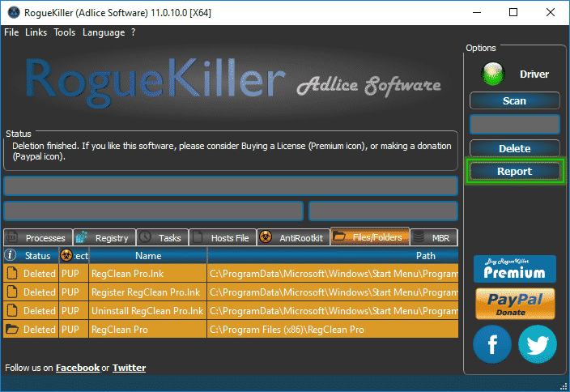Open the Twitter link in footer
Viewport: 570px width, 392px height.
coord(129,368)
